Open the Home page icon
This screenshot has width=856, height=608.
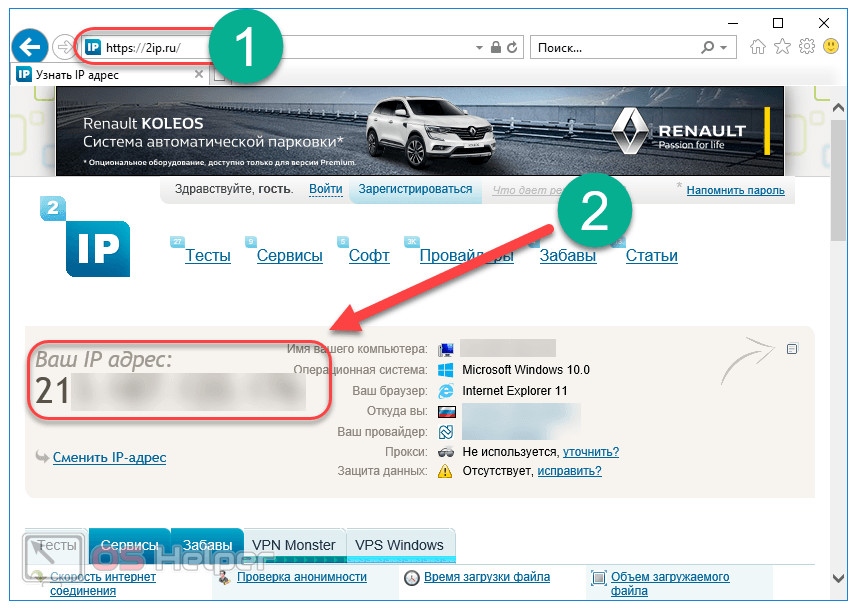coord(758,47)
